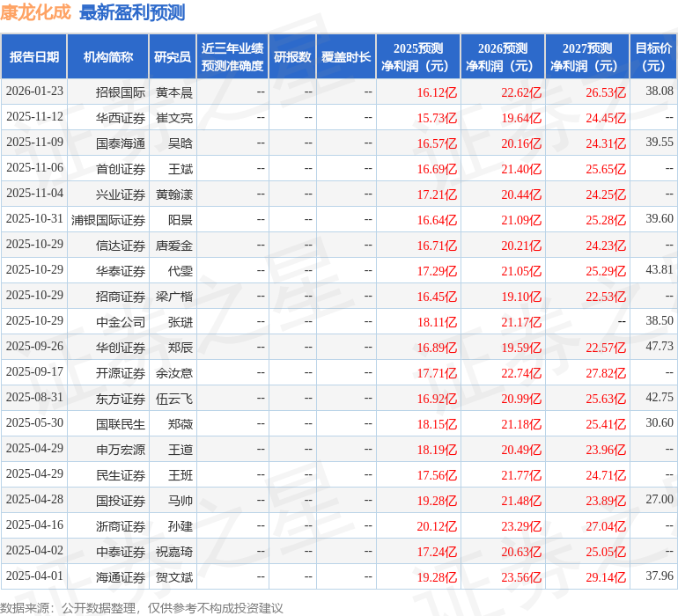Click institution 浙商证券
Viewport: 678px width, 616px height.
(x=121, y=526)
